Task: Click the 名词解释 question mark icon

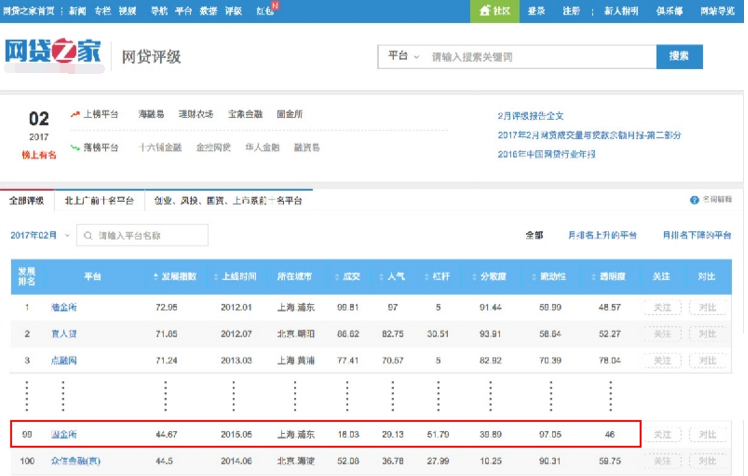Action: (694, 200)
